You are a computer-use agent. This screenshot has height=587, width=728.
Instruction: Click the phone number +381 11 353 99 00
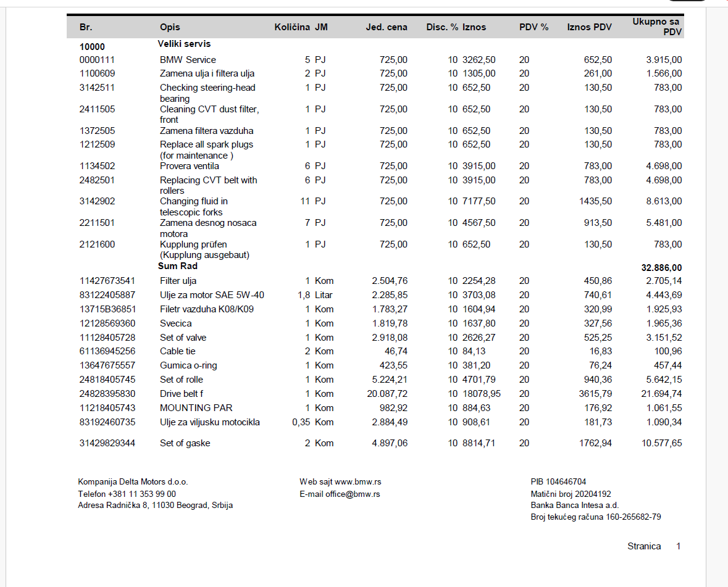(x=141, y=494)
